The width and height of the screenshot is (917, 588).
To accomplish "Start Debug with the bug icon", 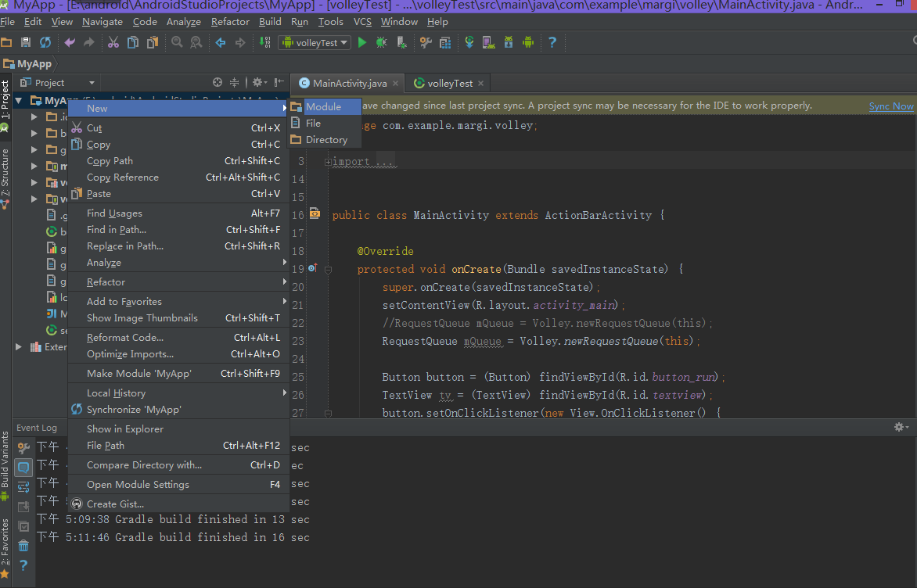I will [x=381, y=42].
